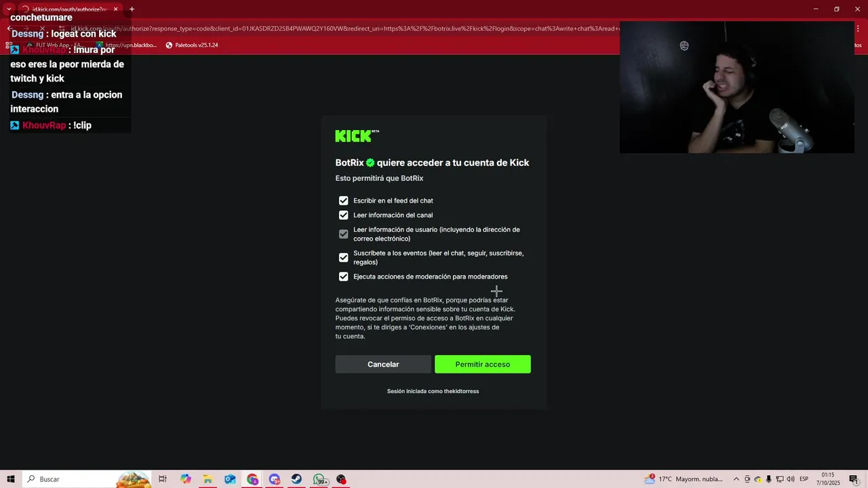Image resolution: width=868 pixels, height=488 pixels.
Task: Open the network tray icon
Action: pyautogui.click(x=780, y=479)
